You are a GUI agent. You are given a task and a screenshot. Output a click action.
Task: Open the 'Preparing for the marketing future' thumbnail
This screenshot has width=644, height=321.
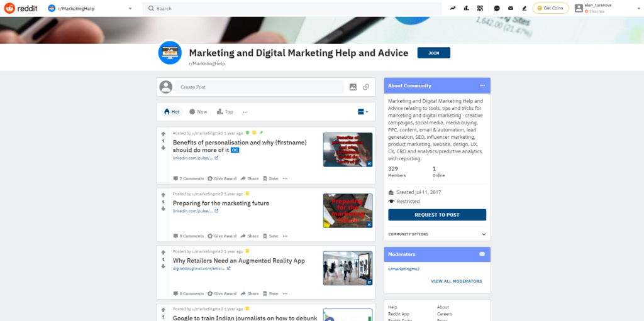pos(348,210)
